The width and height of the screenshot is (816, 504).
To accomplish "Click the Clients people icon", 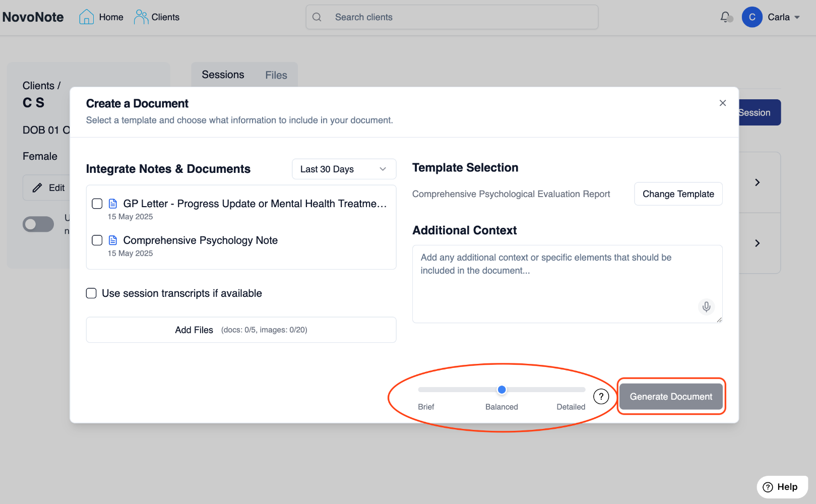I will 141,17.
